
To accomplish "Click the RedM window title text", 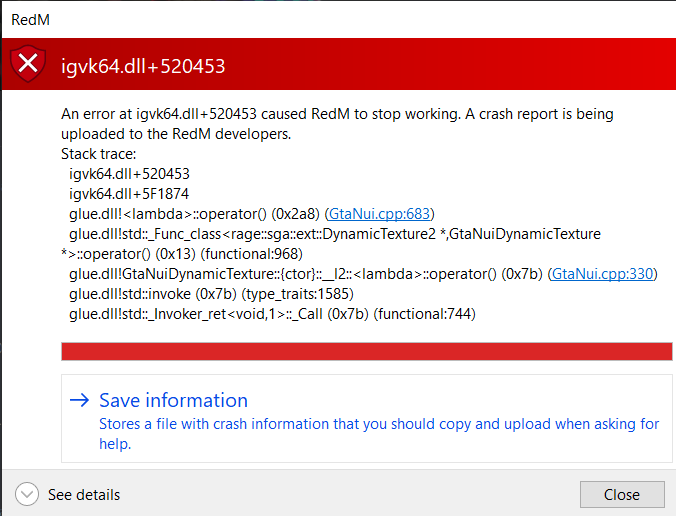I will (30, 19).
